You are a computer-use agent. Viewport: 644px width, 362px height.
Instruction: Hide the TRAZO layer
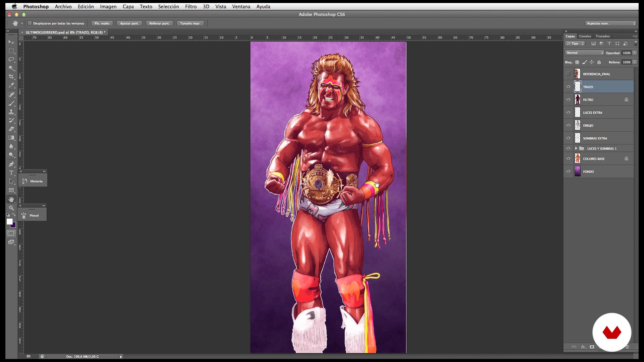(568, 86)
